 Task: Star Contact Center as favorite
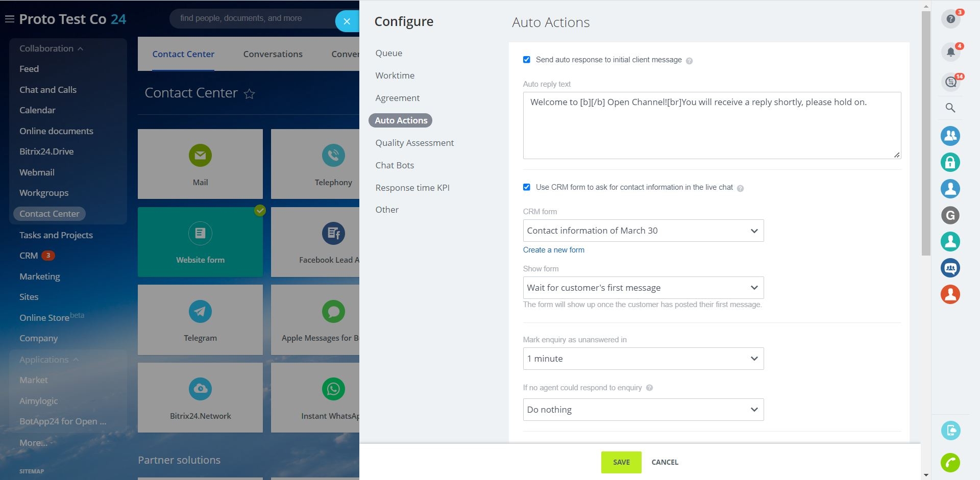click(249, 94)
